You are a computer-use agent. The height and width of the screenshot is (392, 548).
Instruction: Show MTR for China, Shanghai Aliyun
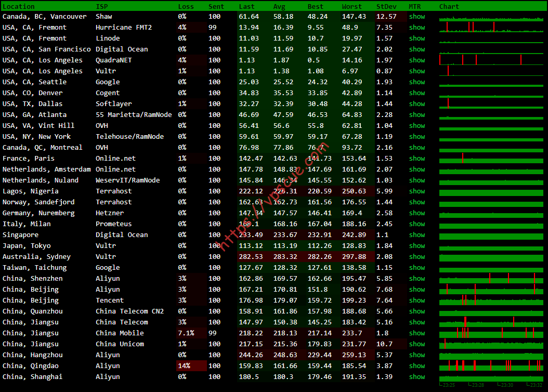coord(417,376)
